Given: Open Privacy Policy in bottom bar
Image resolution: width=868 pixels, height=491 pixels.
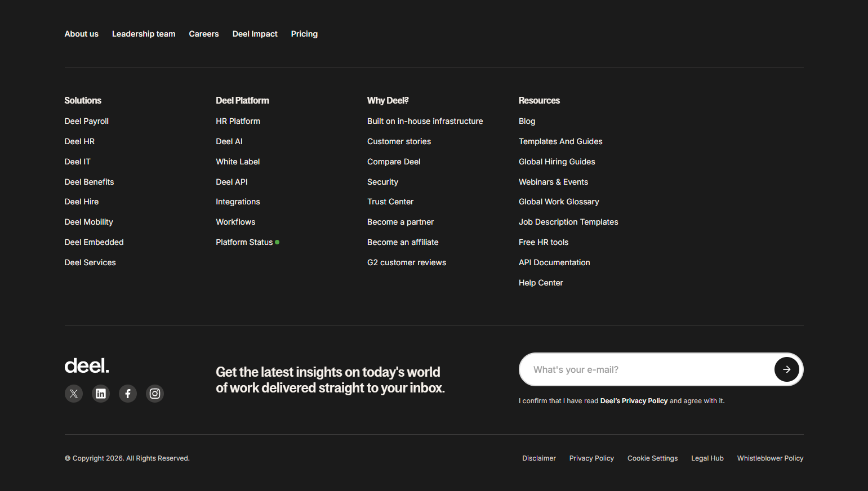Looking at the screenshot, I should coord(591,458).
